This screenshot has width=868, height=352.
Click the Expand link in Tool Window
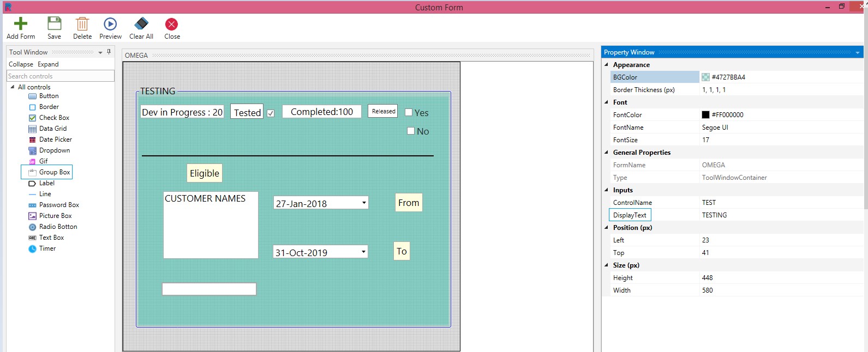point(48,64)
